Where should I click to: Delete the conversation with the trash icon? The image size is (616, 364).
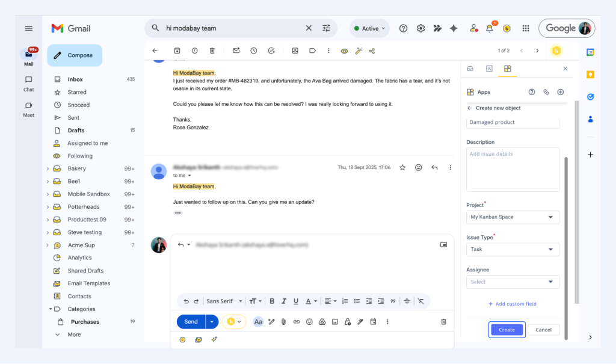point(212,51)
